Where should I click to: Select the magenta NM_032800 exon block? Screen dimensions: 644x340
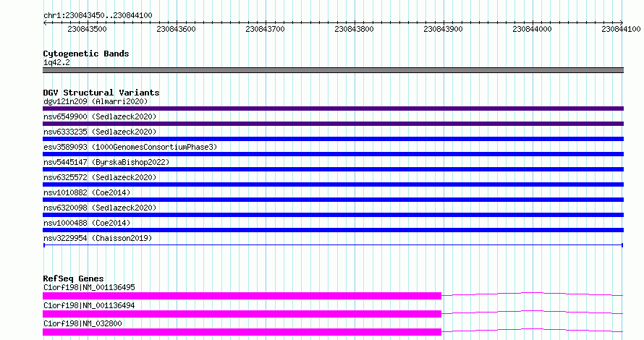point(242,332)
